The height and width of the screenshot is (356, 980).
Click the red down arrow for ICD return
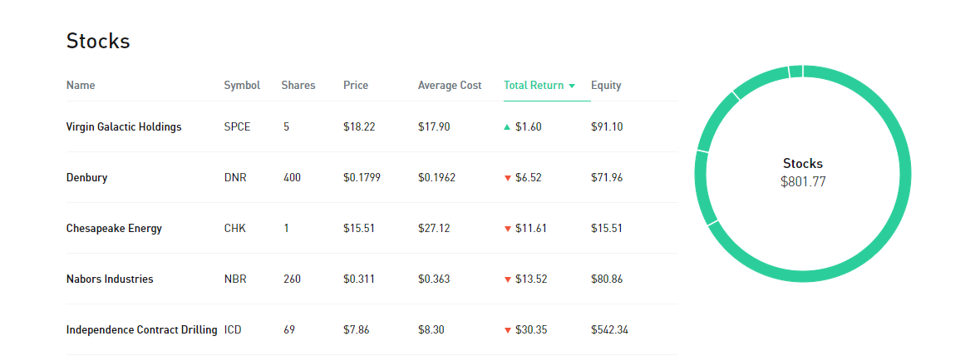(x=507, y=330)
